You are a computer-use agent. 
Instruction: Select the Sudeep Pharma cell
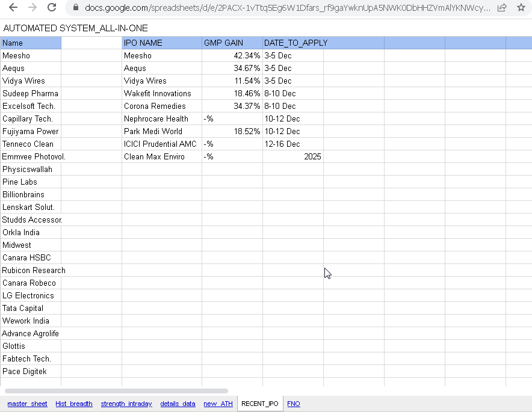(x=31, y=94)
